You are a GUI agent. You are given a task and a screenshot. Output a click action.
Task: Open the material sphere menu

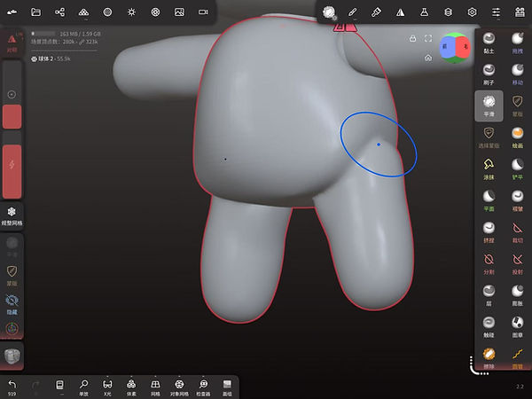107,12
